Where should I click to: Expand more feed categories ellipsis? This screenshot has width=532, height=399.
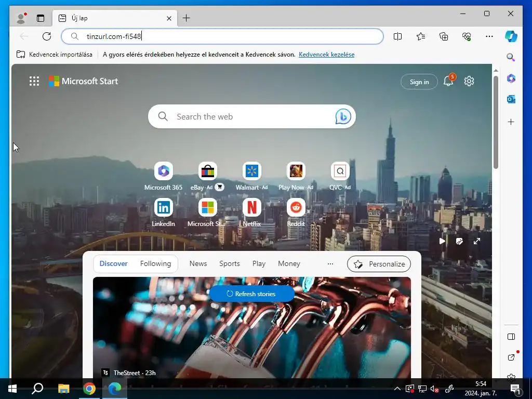coord(330,263)
